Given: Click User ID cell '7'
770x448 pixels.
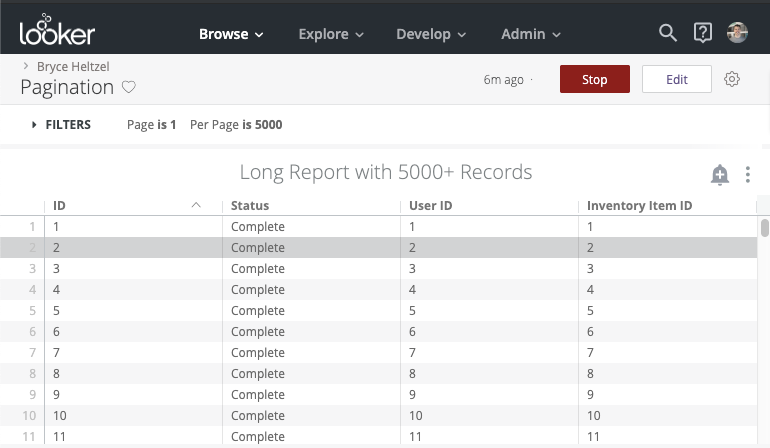Looking at the screenshot, I should [412, 353].
